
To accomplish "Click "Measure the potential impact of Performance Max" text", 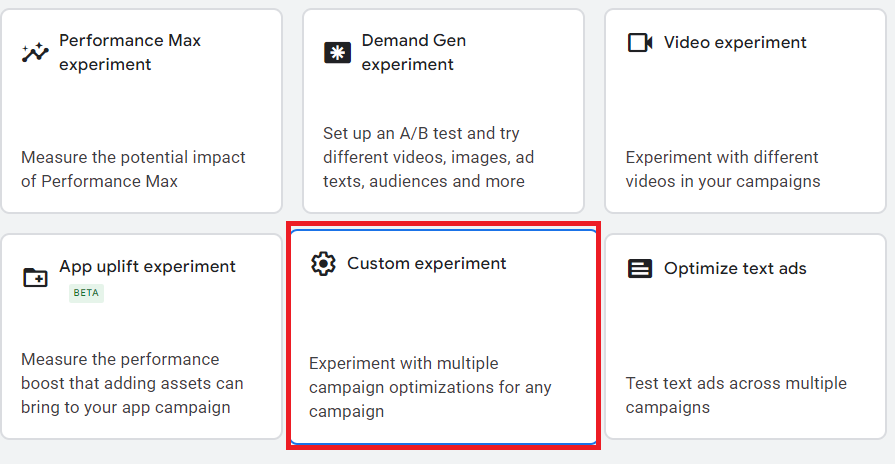I will click(x=133, y=169).
